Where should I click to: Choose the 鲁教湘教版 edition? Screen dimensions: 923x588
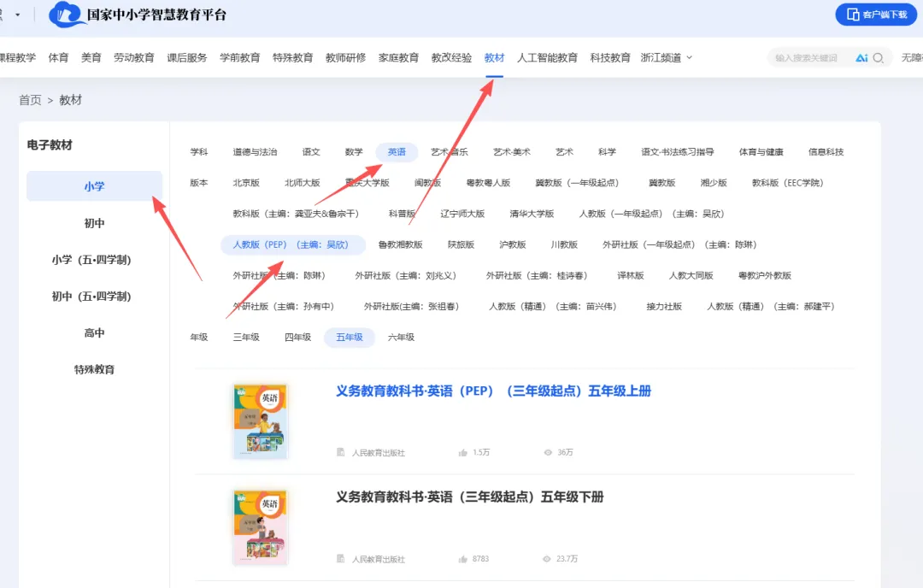[400, 244]
